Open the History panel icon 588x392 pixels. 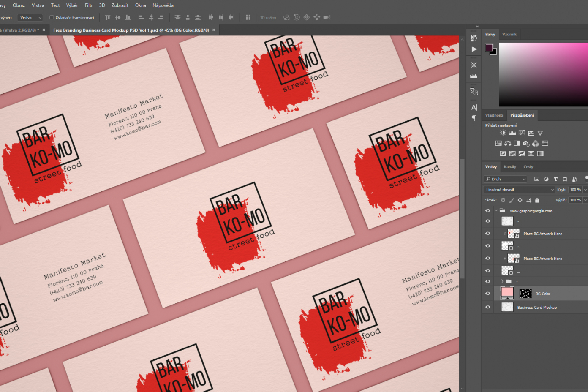point(474,38)
